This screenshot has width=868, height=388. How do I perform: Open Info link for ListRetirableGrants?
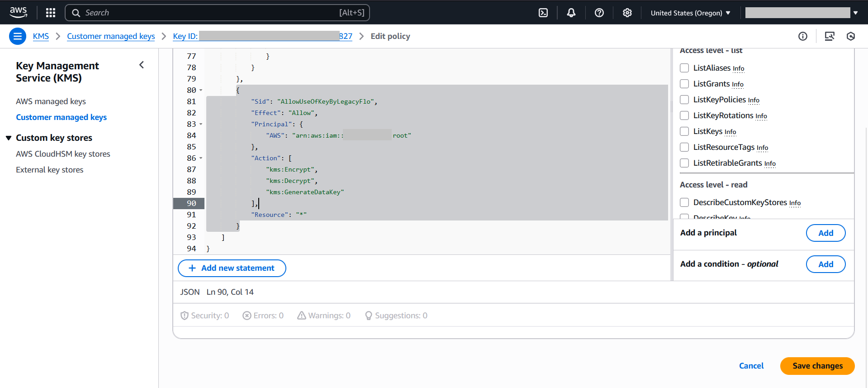[770, 164]
